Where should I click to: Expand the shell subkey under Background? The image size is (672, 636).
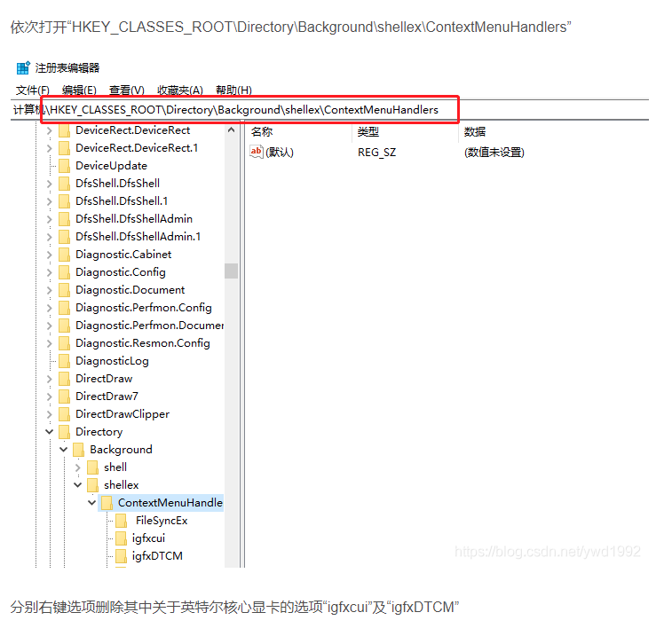[x=77, y=467]
